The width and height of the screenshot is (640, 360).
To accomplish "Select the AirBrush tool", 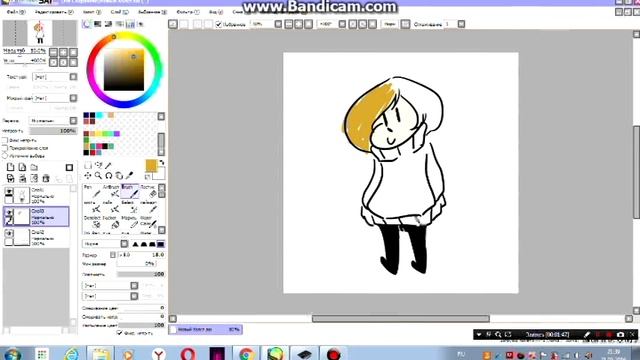I will pyautogui.click(x=111, y=191).
